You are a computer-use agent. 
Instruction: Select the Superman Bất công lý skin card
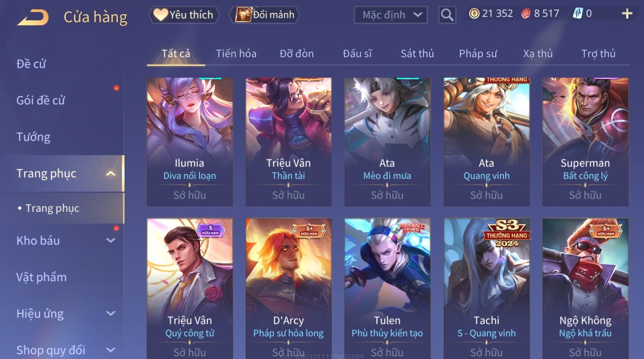pos(585,142)
